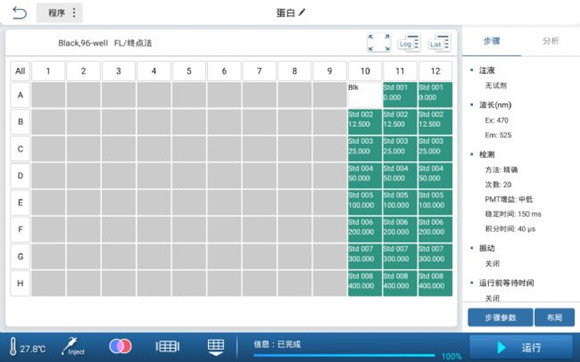Open the Inject syringe tool
This screenshot has width=580, height=362.
click(73, 346)
